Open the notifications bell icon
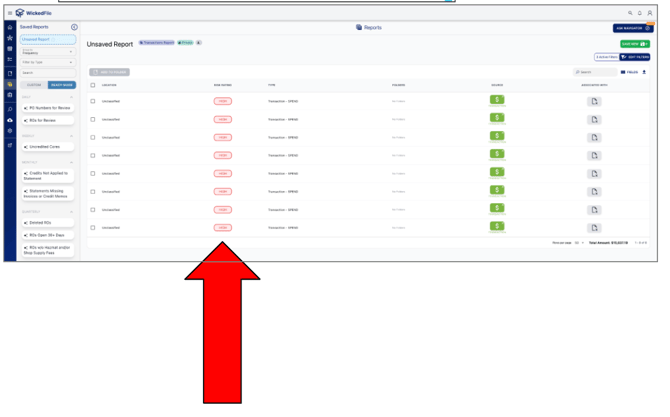The height and width of the screenshot is (417, 670). tap(640, 13)
